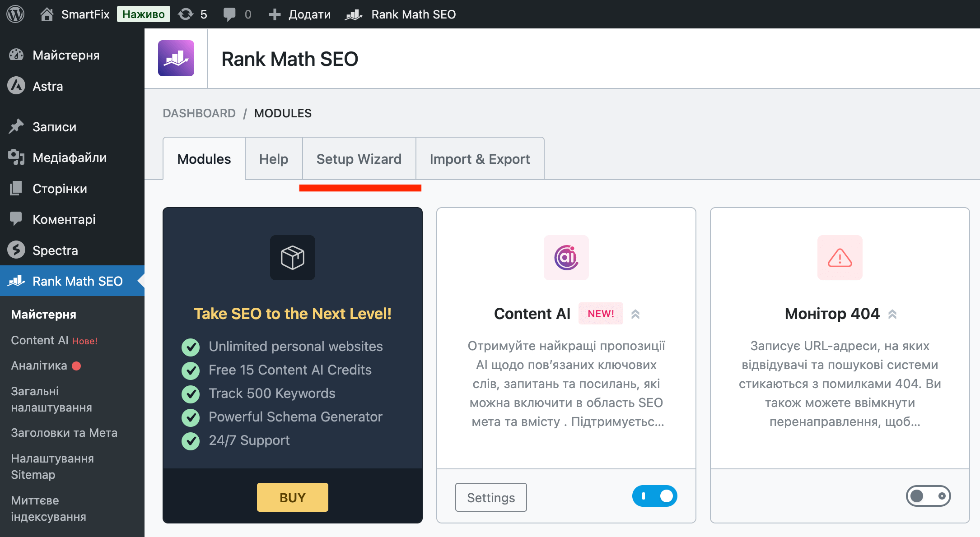Screen dimensions: 980x537
Task: Open Майстерня submenu under Rank Math
Action: 44,314
